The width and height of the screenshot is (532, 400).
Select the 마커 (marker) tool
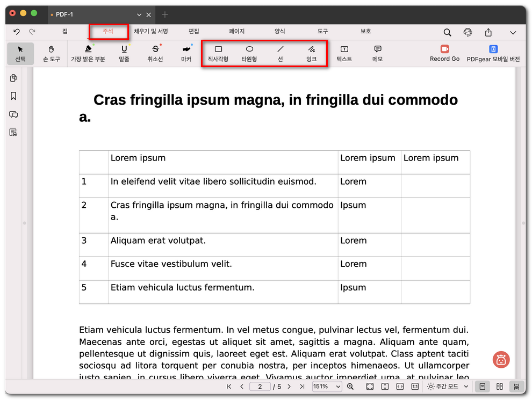(186, 53)
